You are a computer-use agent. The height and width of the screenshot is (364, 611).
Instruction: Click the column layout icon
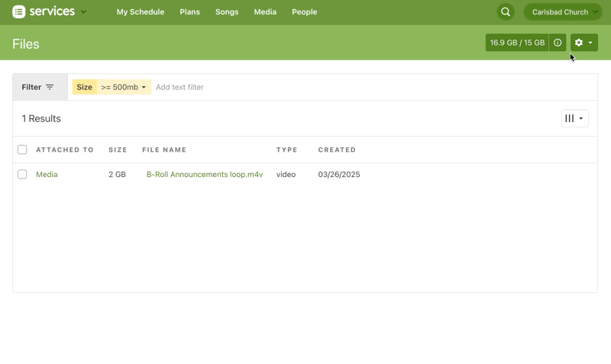point(574,118)
